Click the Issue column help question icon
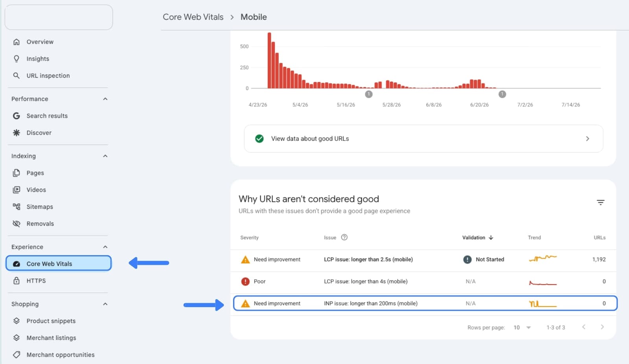This screenshot has width=629, height=364. coord(344,237)
